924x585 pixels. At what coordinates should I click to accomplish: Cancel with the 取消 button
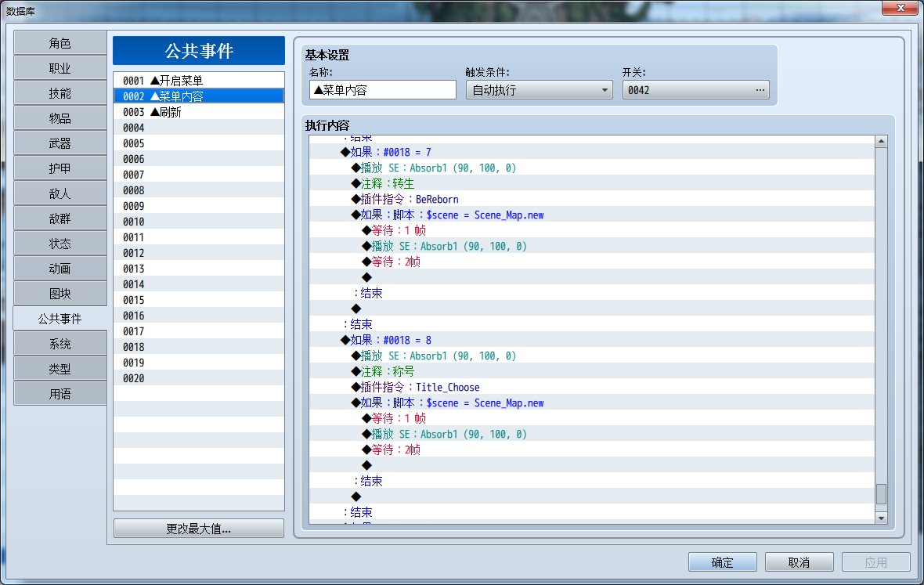[x=799, y=562]
